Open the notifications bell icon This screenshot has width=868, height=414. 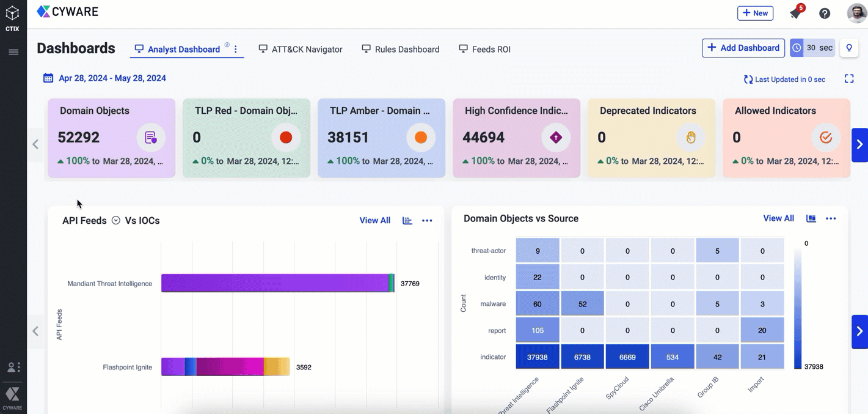click(x=795, y=13)
